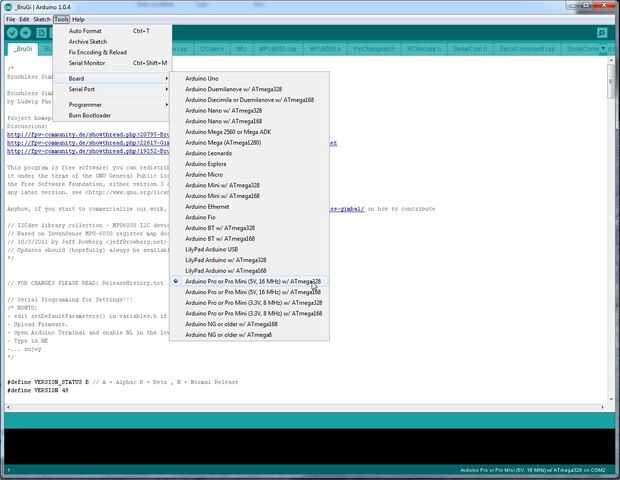Select Pro Mini (5V, 16 MHz) w/ ATmega168
The height and width of the screenshot is (480, 620).
249,292
